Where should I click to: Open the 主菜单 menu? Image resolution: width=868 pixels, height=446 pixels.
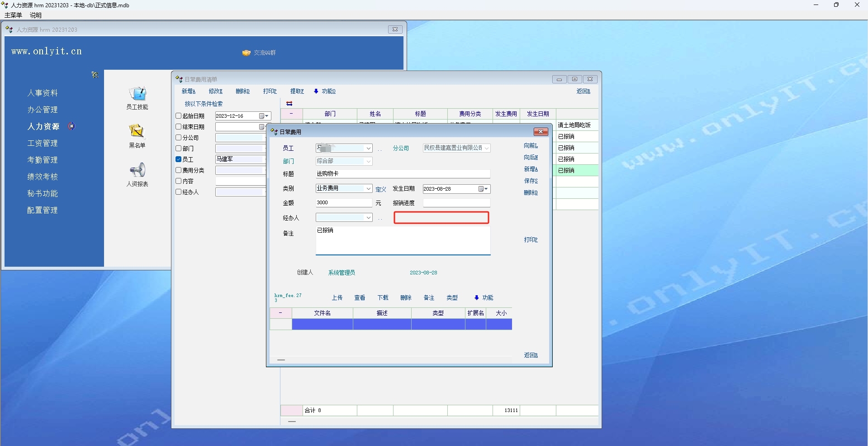point(13,15)
